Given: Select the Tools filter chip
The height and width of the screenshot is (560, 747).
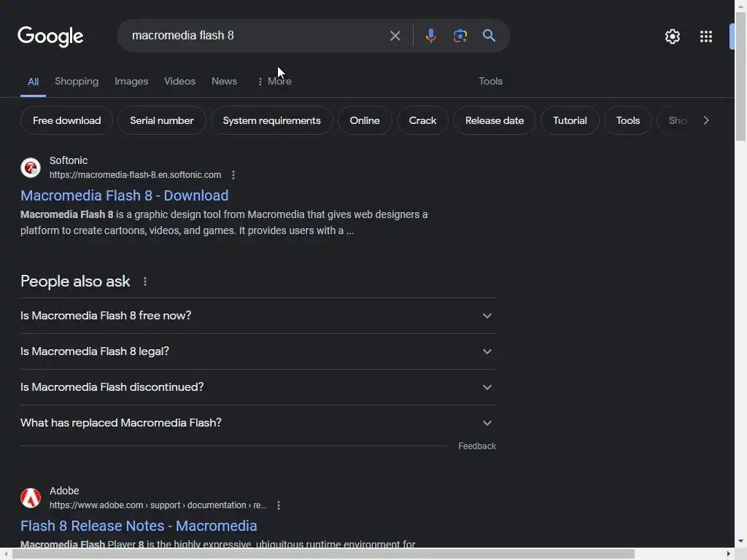Looking at the screenshot, I should pyautogui.click(x=628, y=120).
